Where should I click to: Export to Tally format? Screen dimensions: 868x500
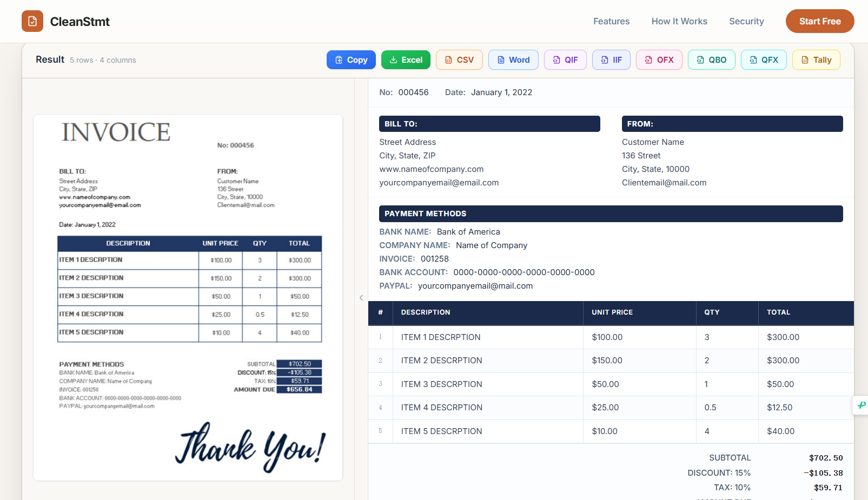(x=816, y=59)
